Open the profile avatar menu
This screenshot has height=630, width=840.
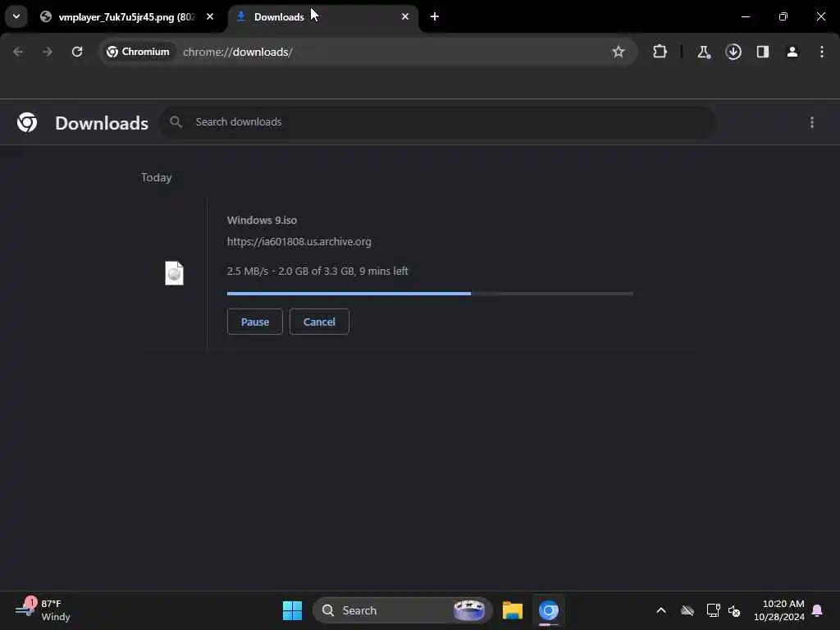pyautogui.click(x=792, y=52)
